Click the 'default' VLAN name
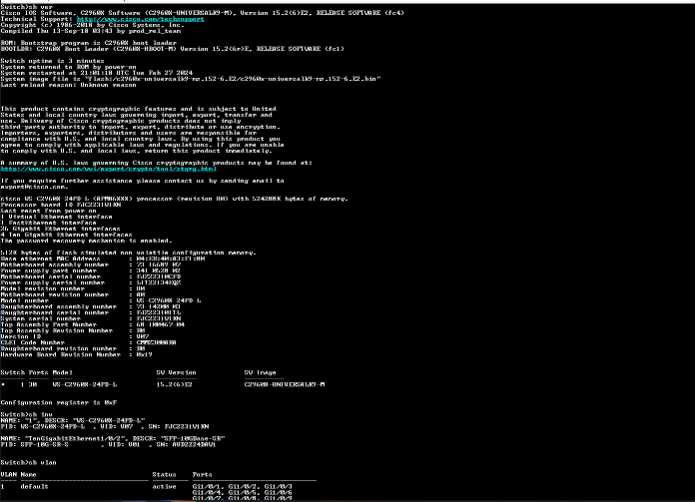This screenshot has width=695, height=502. click(x=35, y=486)
